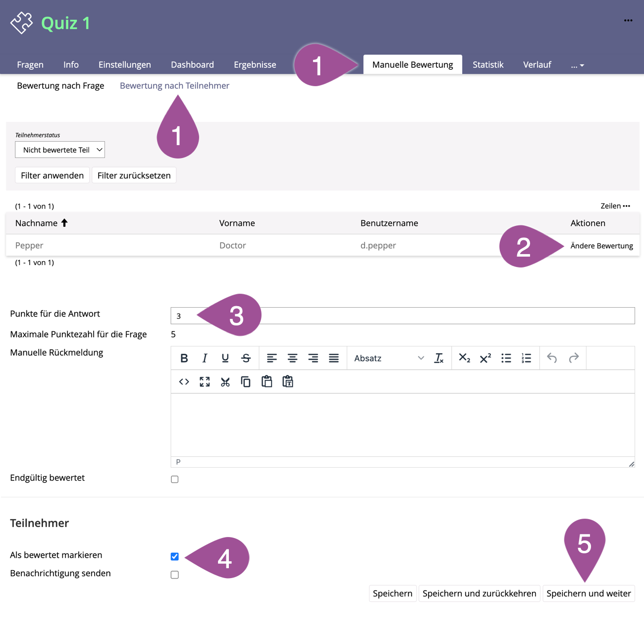The image size is (644, 644).
Task: Click the cut scissors icon
Action: 225,381
